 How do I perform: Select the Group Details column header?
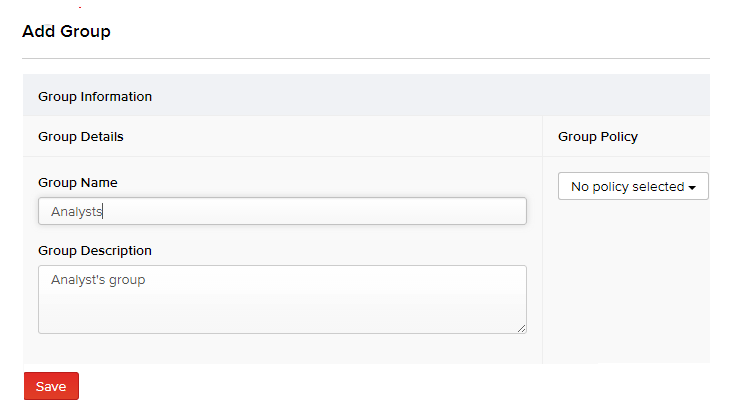point(81,136)
